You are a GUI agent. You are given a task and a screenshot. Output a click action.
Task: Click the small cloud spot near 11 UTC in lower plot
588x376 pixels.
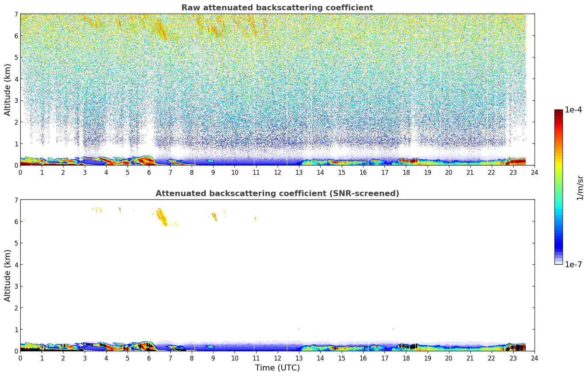coord(255,218)
